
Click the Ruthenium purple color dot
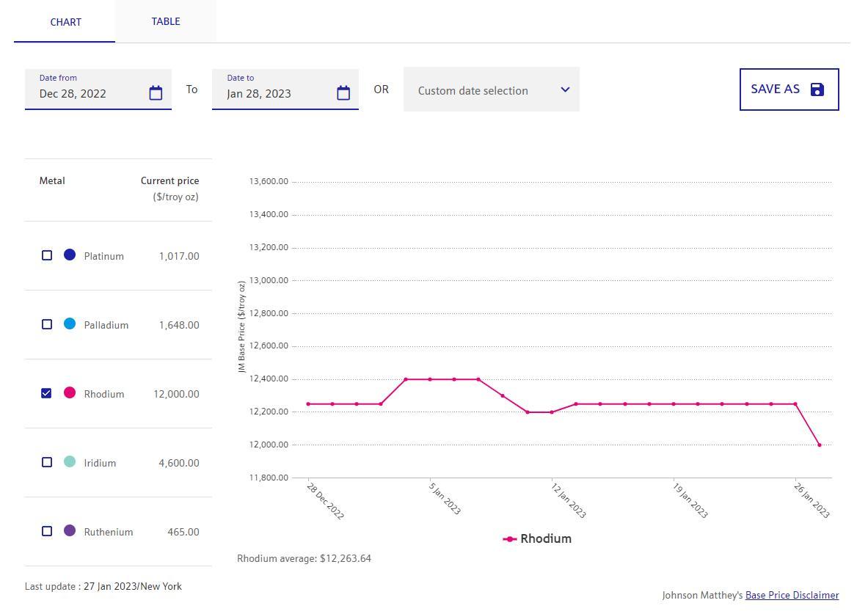70,530
